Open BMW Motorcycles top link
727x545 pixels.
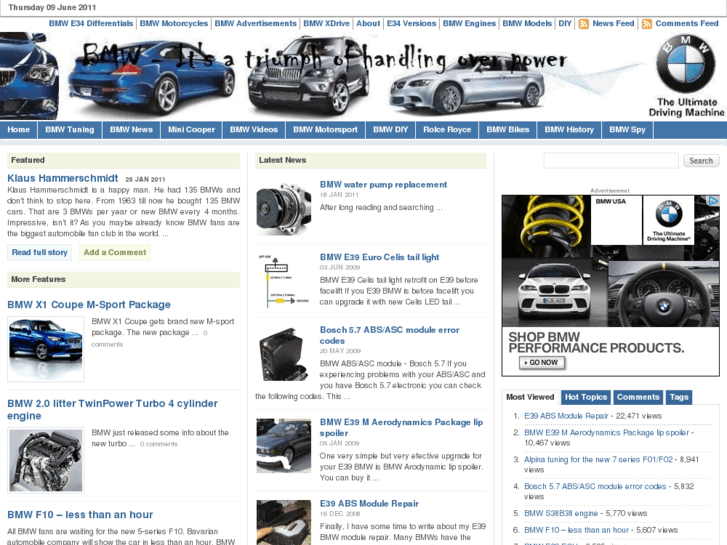click(174, 23)
